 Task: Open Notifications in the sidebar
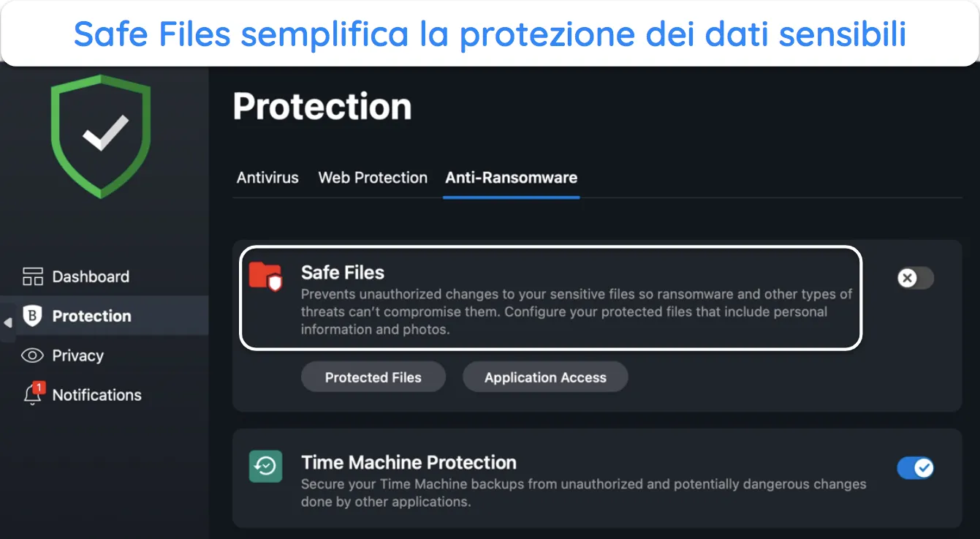click(97, 395)
